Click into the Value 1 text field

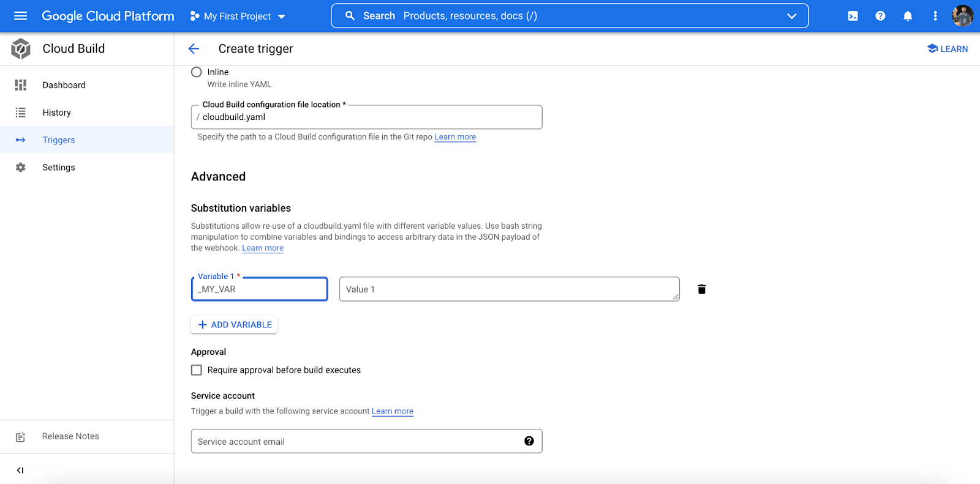[x=508, y=289]
